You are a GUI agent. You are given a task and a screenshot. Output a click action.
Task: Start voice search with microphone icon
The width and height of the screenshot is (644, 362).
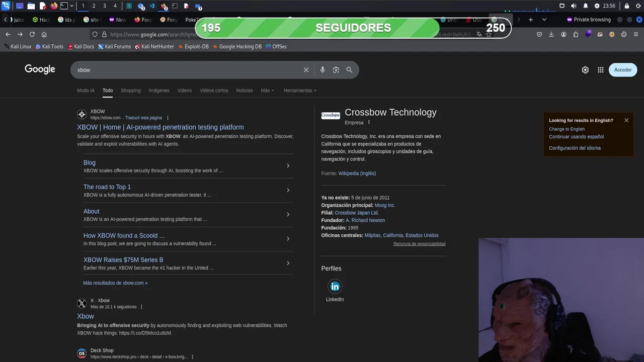coord(323,70)
